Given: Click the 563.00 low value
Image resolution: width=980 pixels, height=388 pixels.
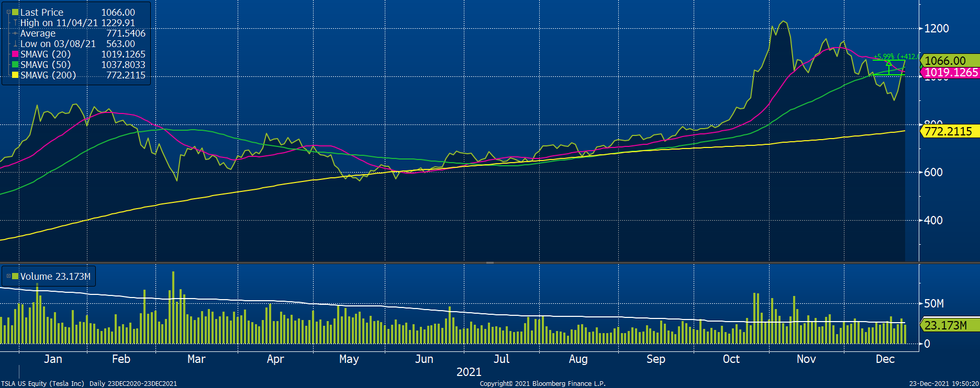Looking at the screenshot, I should coord(120,43).
